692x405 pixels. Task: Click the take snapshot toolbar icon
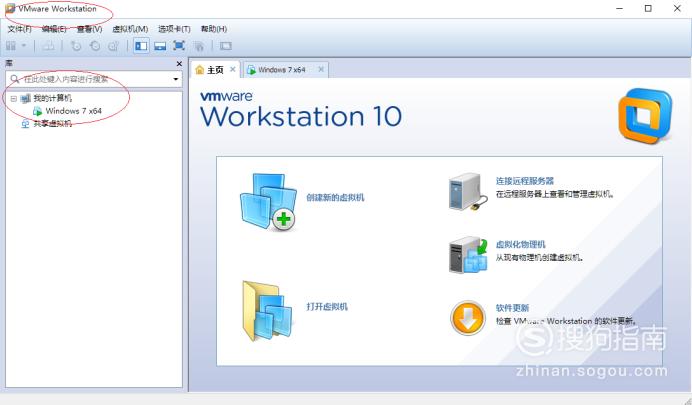(76, 45)
